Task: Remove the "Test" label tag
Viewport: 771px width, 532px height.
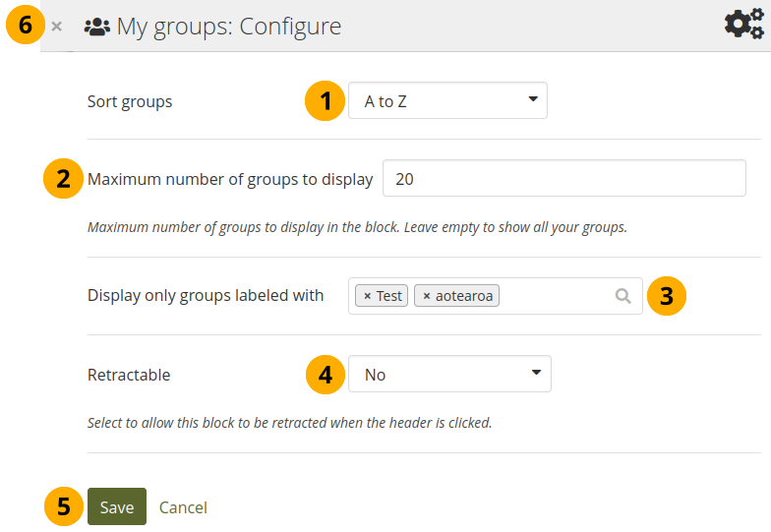Action: click(368, 296)
